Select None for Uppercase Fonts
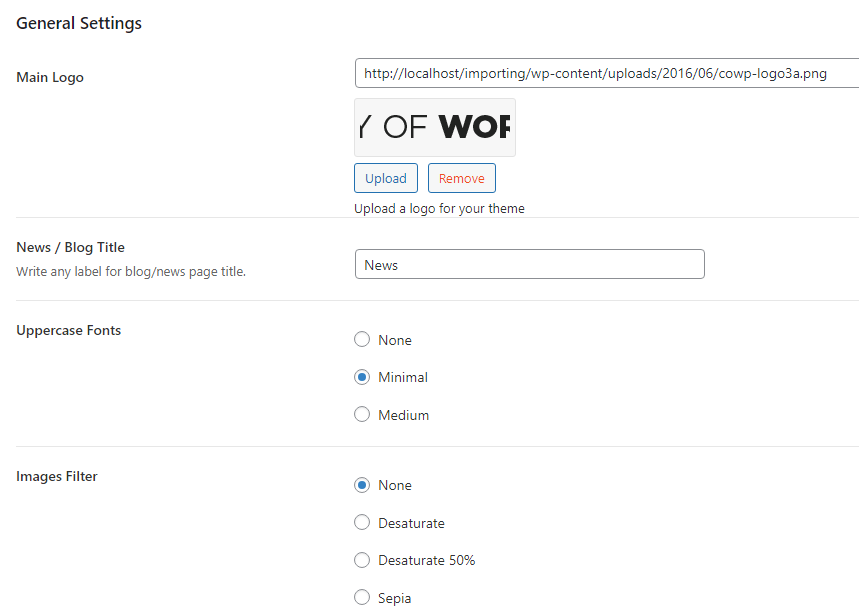The height and width of the screenshot is (614, 859). [x=362, y=340]
